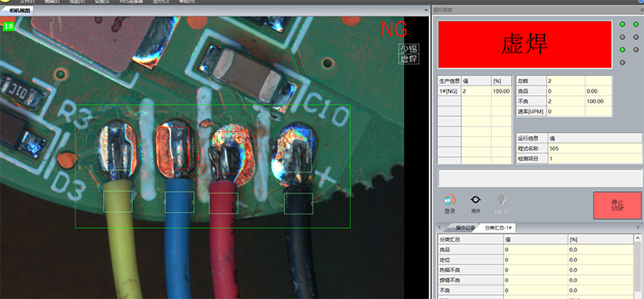The height and width of the screenshot is (299, 644).
Task: Click the red 停止 STOP button
Action: click(x=617, y=206)
